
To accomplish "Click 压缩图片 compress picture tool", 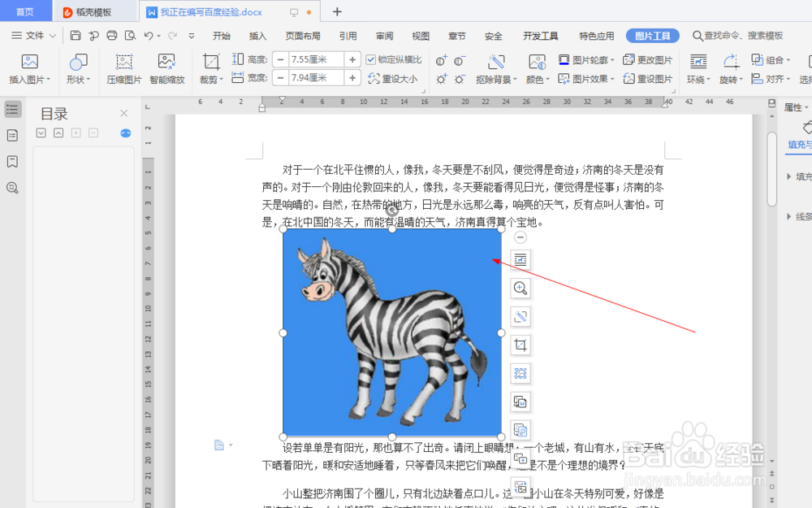I will point(123,68).
